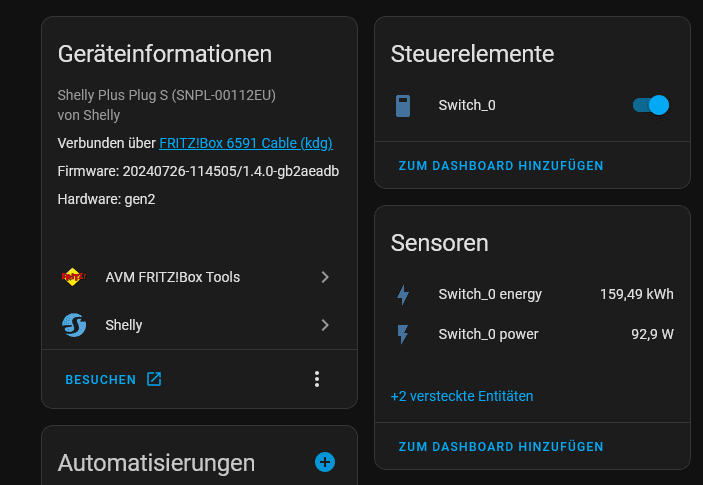Open Switch_0 power 92,9 W value

coord(652,334)
